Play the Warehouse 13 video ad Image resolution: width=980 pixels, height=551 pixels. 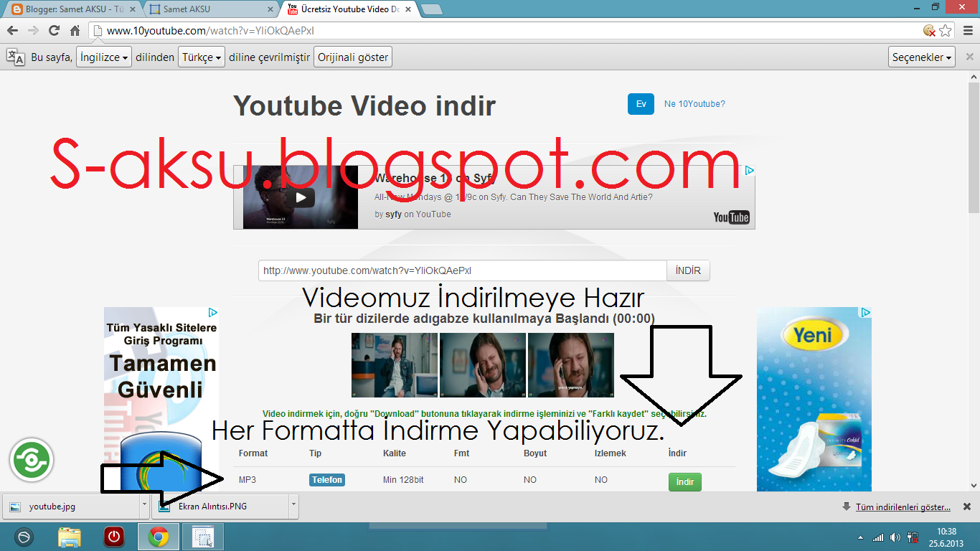click(301, 198)
